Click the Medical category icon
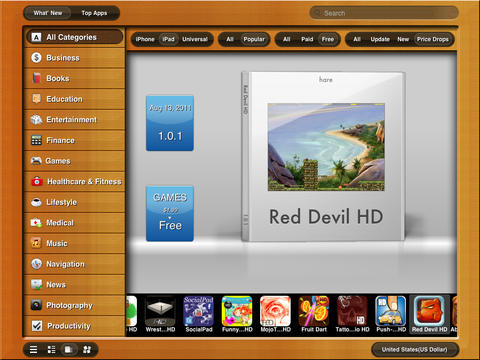Viewport: 480px width, 360px height. (36, 223)
